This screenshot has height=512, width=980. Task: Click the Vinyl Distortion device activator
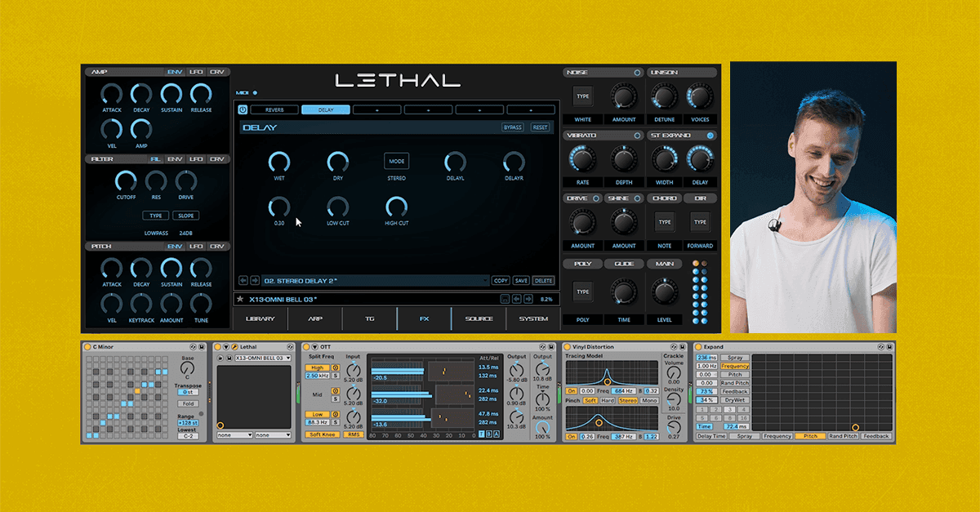coord(568,347)
